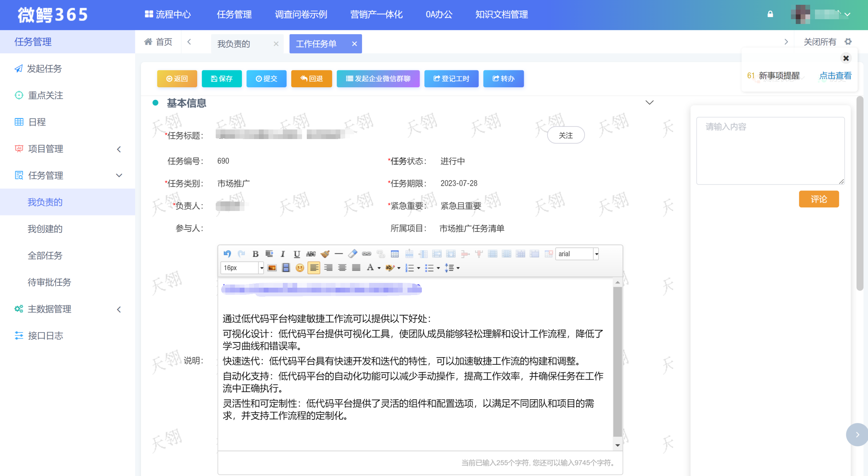This screenshot has width=868, height=476.
Task: Open the emoji smiley picker
Action: pos(299,268)
